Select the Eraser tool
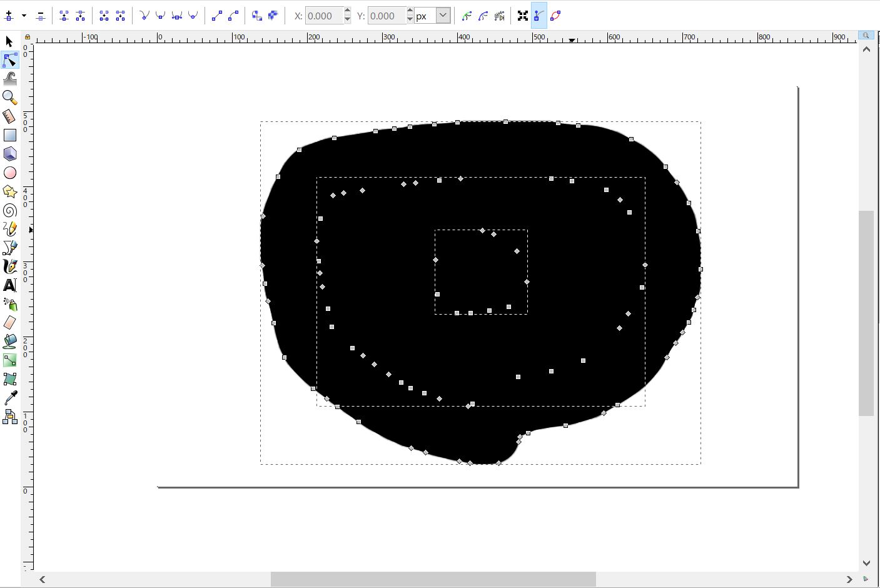Image resolution: width=880 pixels, height=588 pixels. pyautogui.click(x=9, y=323)
